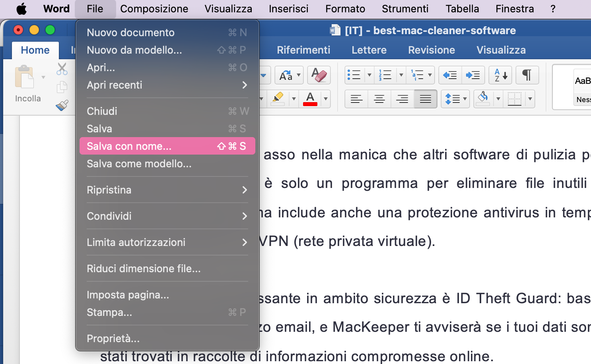
Task: Switch to the Revisione ribbon tab
Action: [432, 50]
